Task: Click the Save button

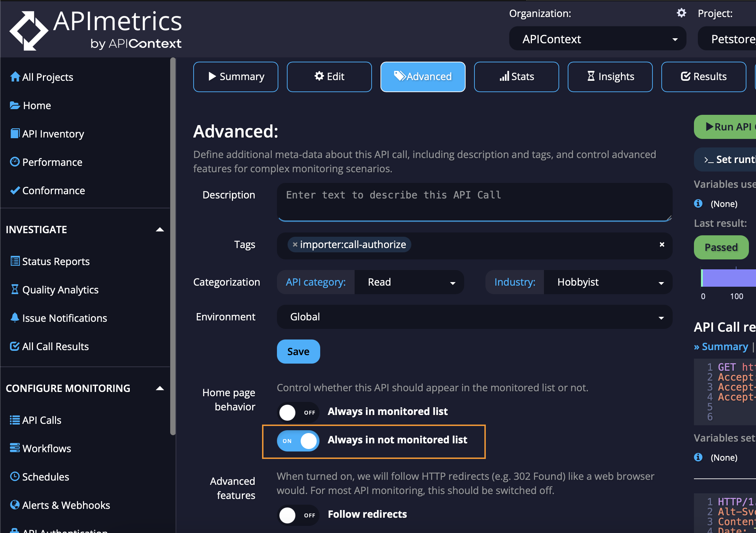Action: pyautogui.click(x=298, y=351)
